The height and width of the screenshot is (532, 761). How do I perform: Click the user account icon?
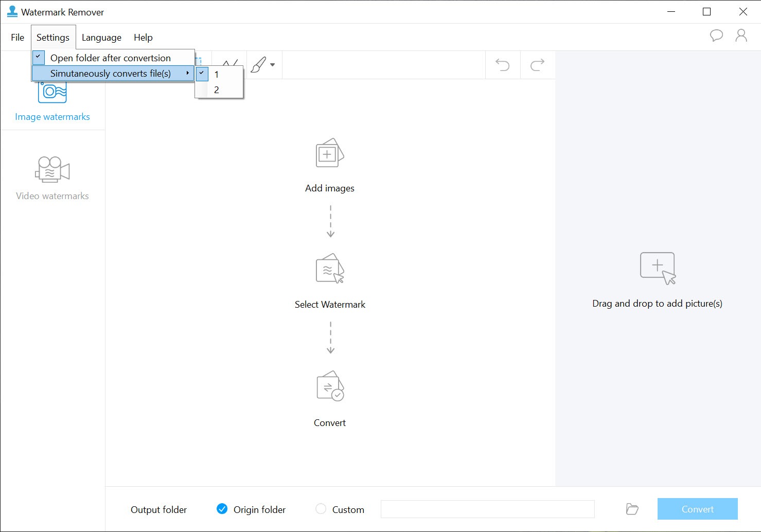click(x=741, y=36)
